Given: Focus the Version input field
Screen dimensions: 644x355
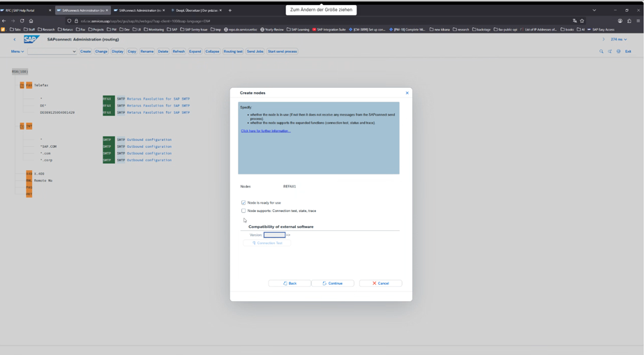Looking at the screenshot, I should [x=274, y=235].
